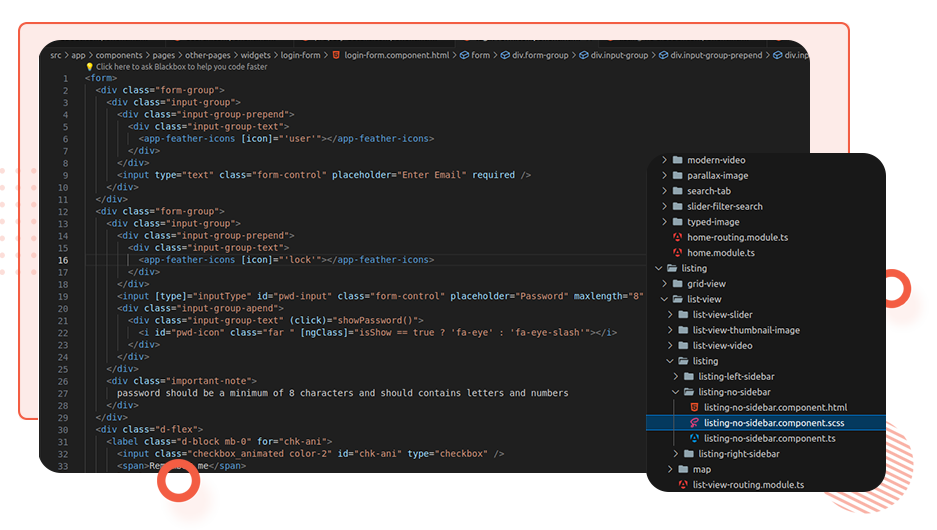The height and width of the screenshot is (530, 937).
Task: Click the Angular icon of list-view-routing.module.ts
Action: point(683,485)
